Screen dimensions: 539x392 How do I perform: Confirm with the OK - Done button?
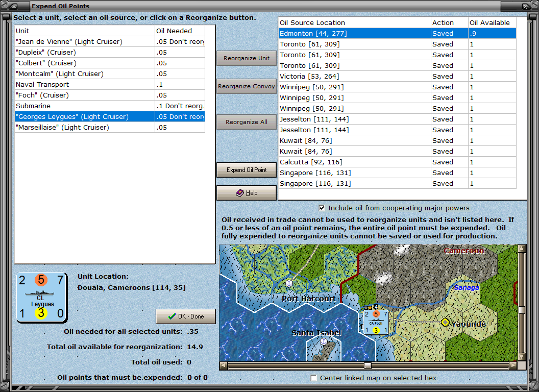coord(186,316)
